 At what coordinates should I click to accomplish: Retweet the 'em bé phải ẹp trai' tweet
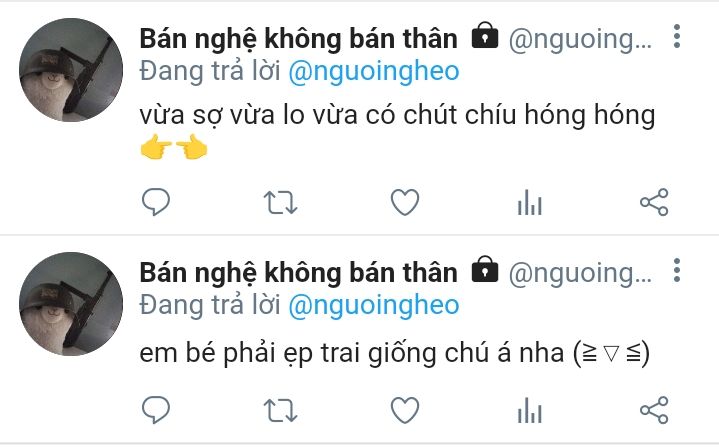(x=280, y=410)
